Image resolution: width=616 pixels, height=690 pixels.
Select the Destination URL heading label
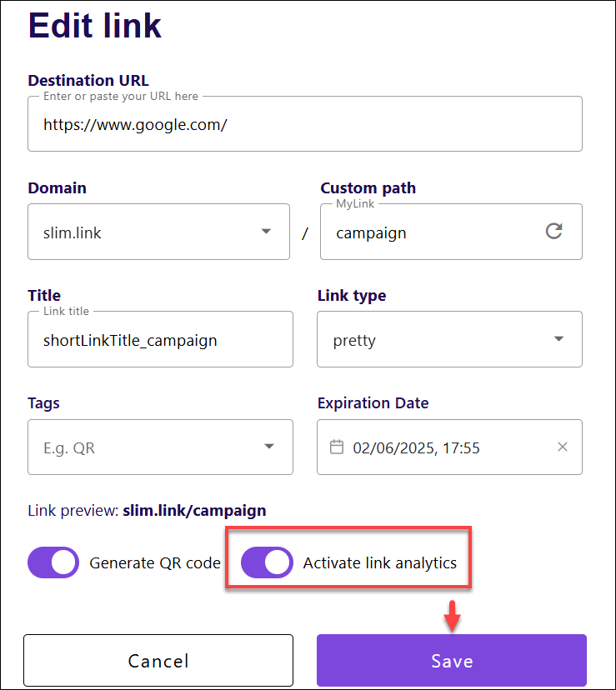[x=88, y=81]
